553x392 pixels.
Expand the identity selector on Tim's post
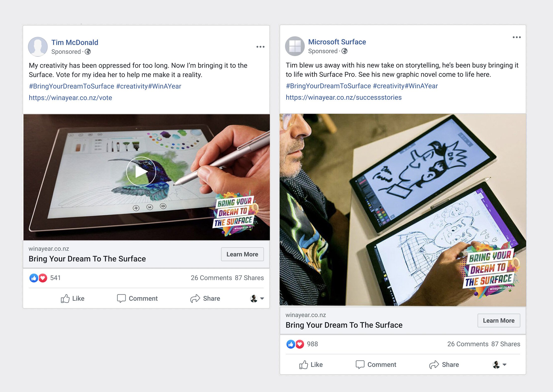pos(257,298)
